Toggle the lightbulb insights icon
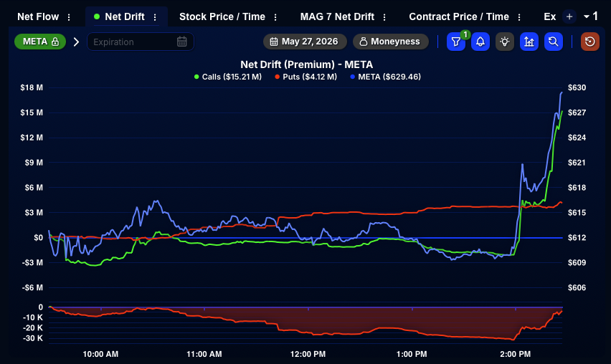611x364 pixels. [x=505, y=42]
